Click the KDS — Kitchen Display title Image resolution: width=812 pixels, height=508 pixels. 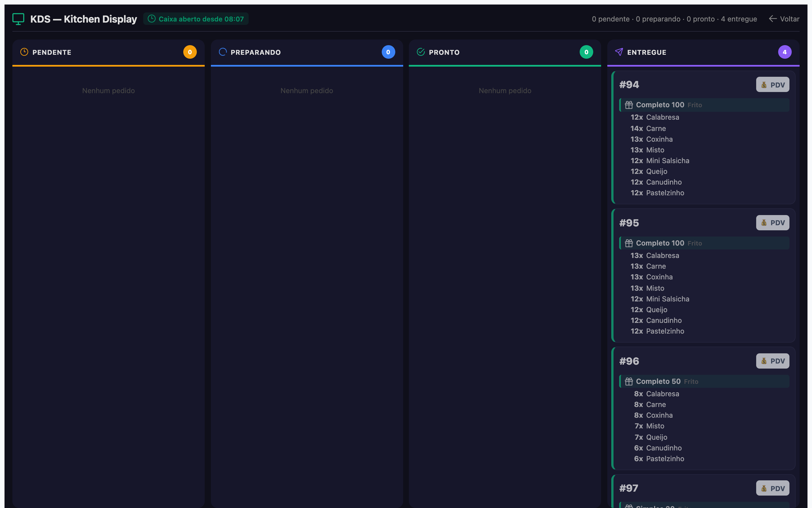click(83, 19)
